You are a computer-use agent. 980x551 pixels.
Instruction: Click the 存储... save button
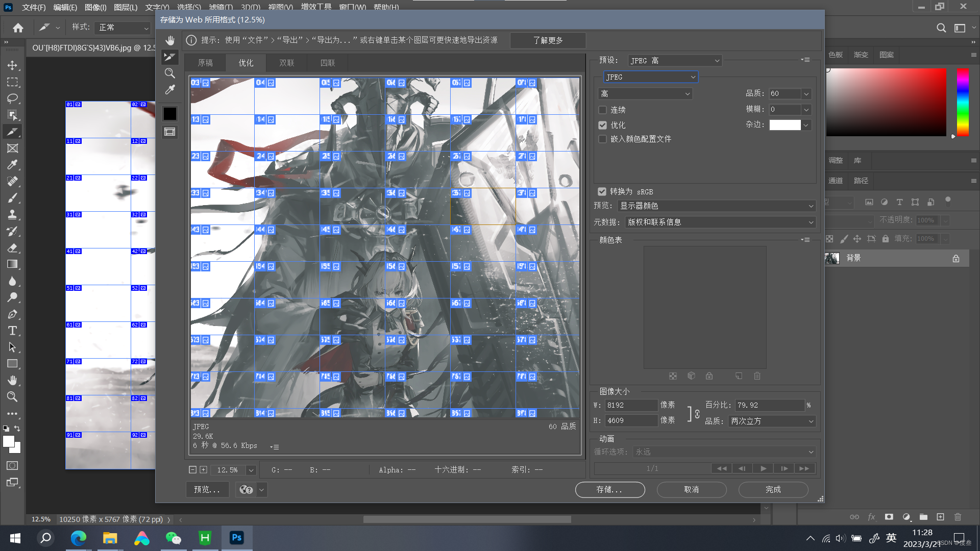point(610,489)
